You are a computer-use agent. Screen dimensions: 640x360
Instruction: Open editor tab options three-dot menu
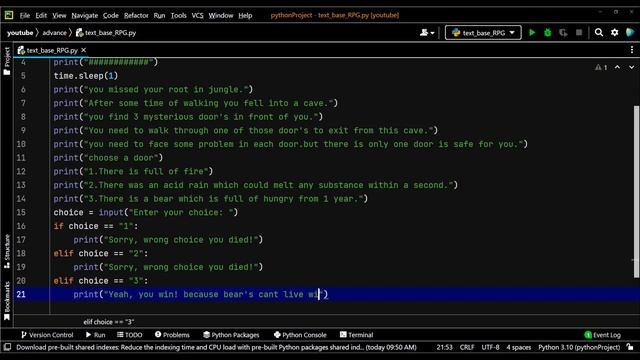tap(632, 50)
